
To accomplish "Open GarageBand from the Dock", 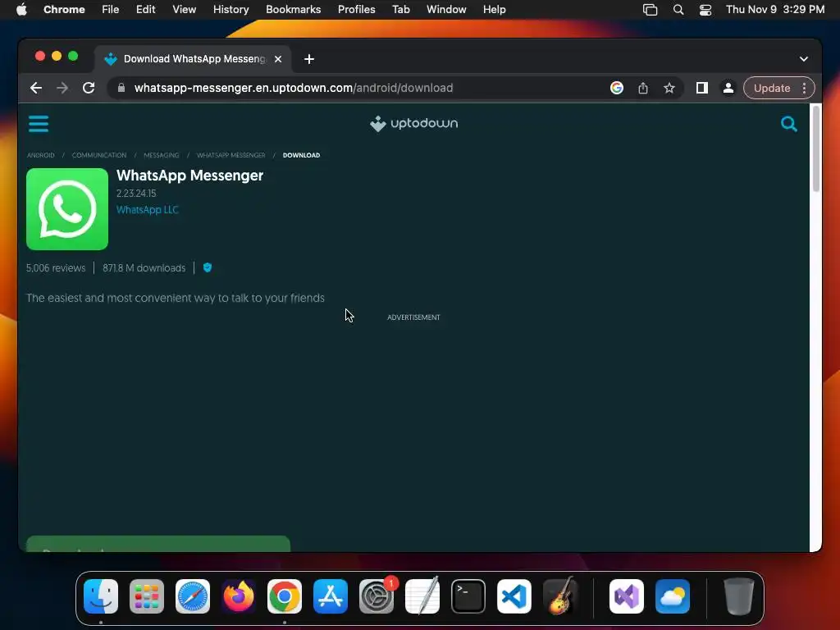I will (560, 596).
